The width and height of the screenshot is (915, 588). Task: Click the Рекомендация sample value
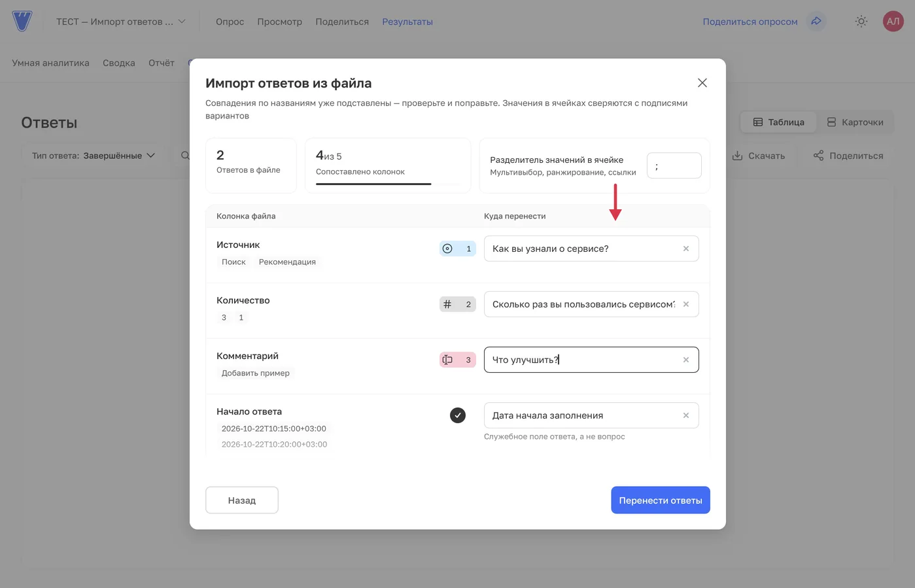coord(287,262)
